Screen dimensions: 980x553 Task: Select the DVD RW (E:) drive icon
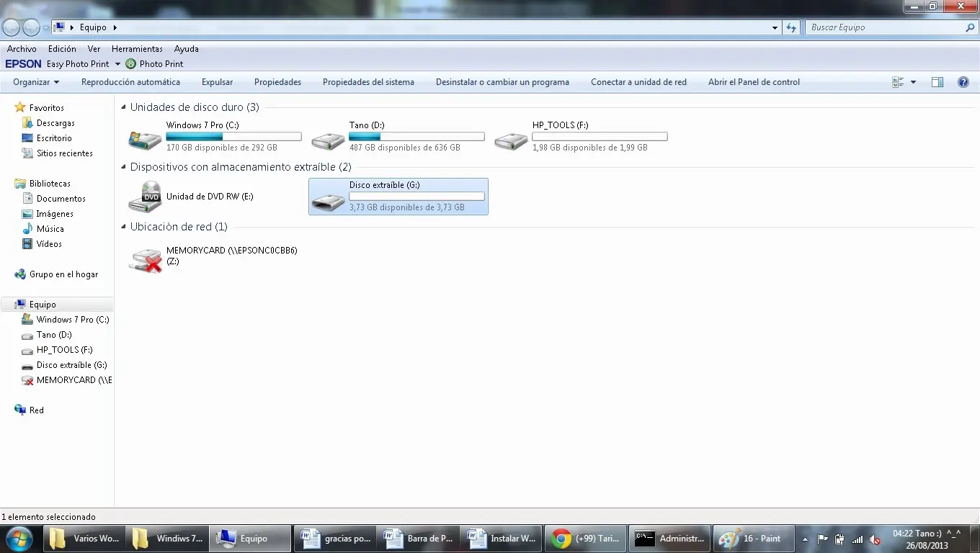pos(146,197)
